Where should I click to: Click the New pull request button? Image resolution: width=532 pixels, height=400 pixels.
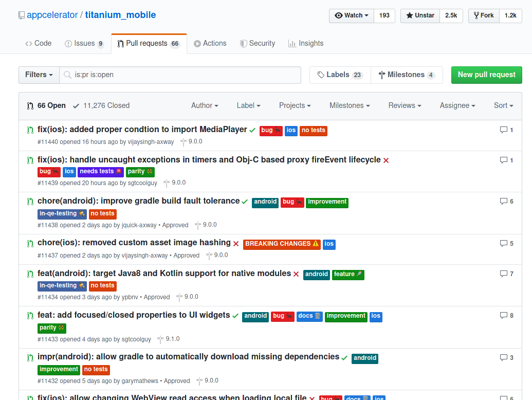tap(487, 75)
